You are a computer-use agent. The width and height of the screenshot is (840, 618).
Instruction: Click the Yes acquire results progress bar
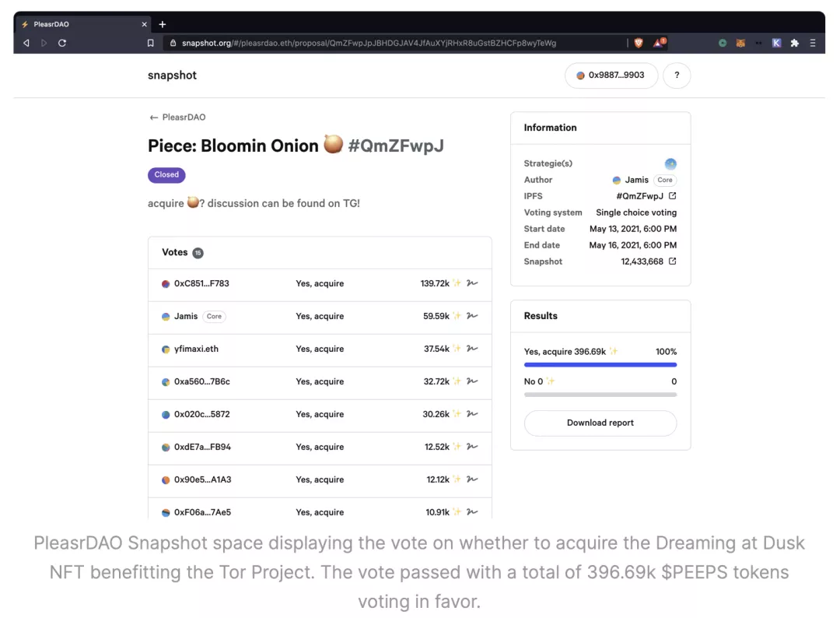point(600,364)
